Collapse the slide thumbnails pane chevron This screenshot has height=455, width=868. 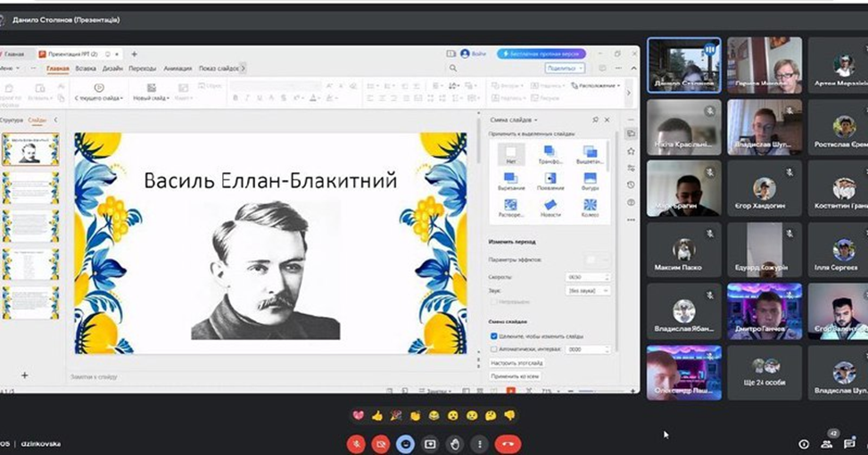55,120
